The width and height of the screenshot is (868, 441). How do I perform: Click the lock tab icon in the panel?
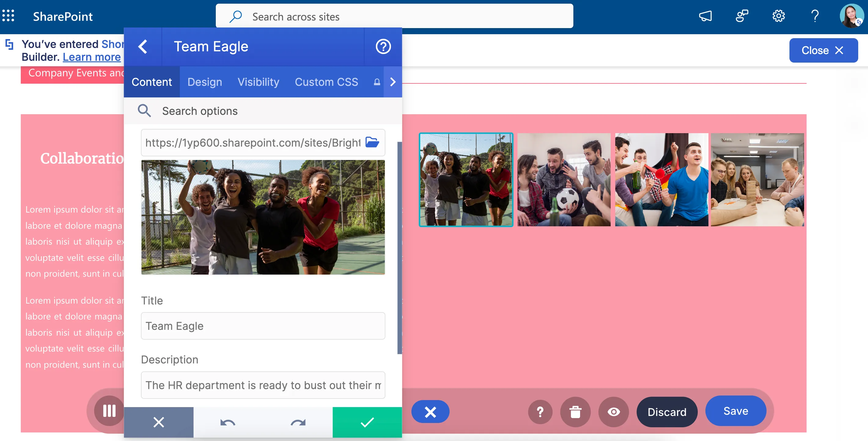[x=377, y=82]
